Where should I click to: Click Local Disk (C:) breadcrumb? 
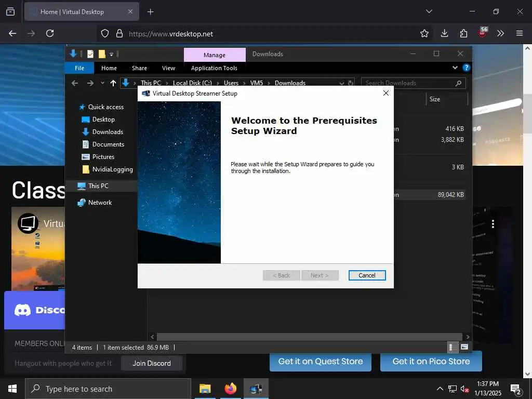click(x=192, y=83)
